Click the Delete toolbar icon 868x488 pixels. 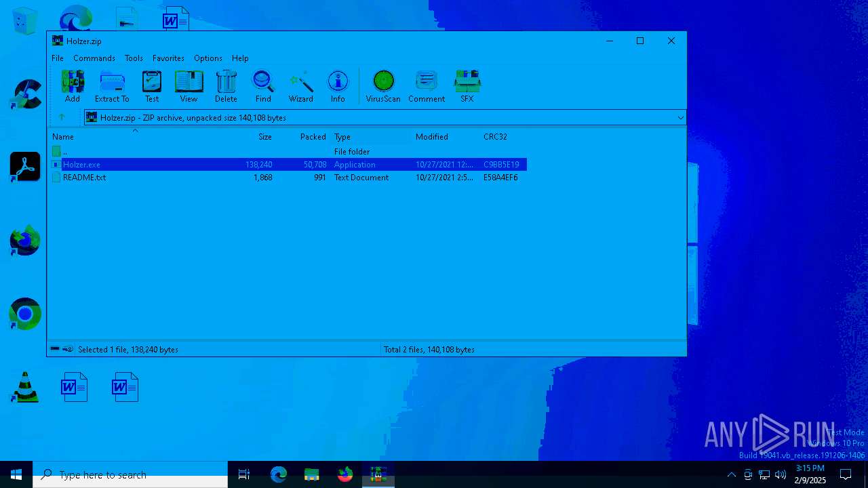click(226, 82)
